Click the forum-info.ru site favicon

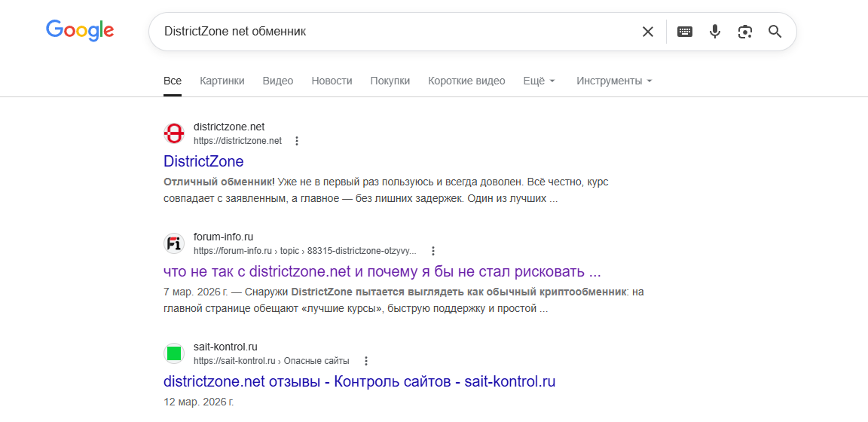pyautogui.click(x=174, y=243)
